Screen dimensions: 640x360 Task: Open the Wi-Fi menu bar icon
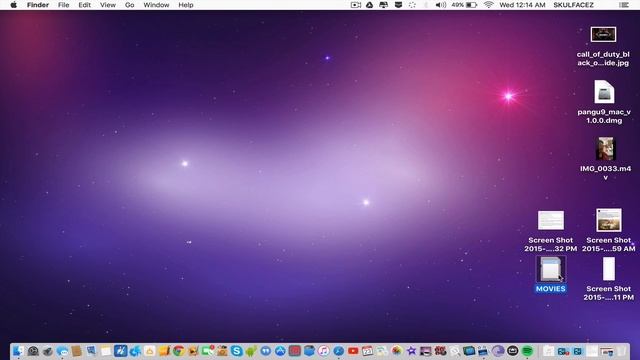pyautogui.click(x=488, y=5)
